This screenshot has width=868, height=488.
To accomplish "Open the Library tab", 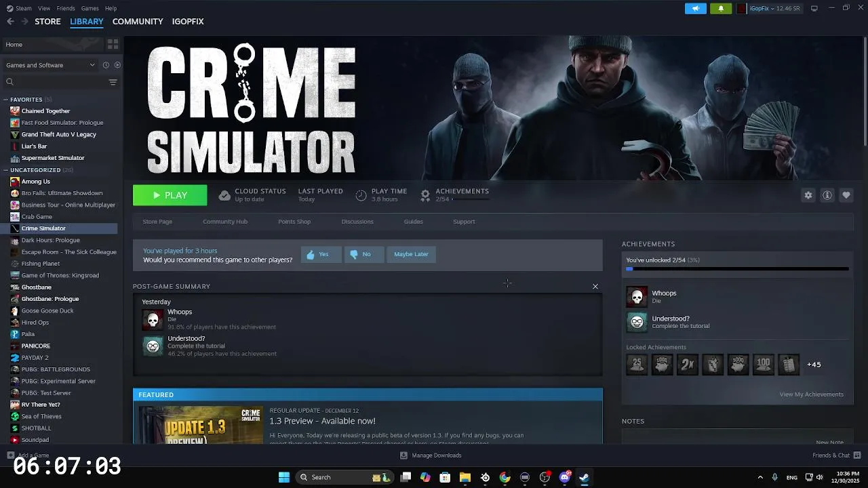I will coord(87,22).
